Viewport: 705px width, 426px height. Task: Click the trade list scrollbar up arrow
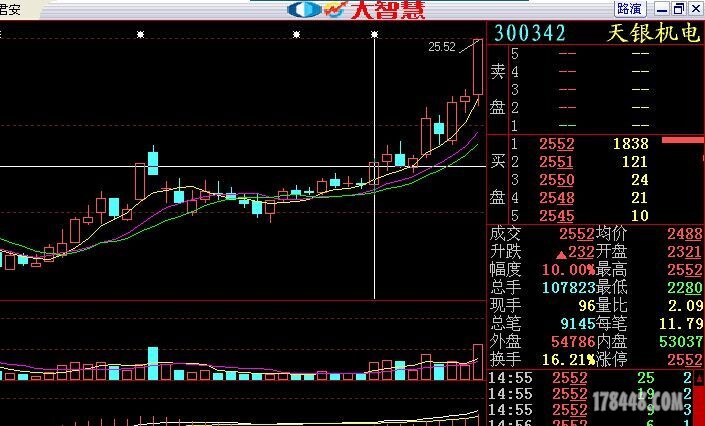coord(699,378)
